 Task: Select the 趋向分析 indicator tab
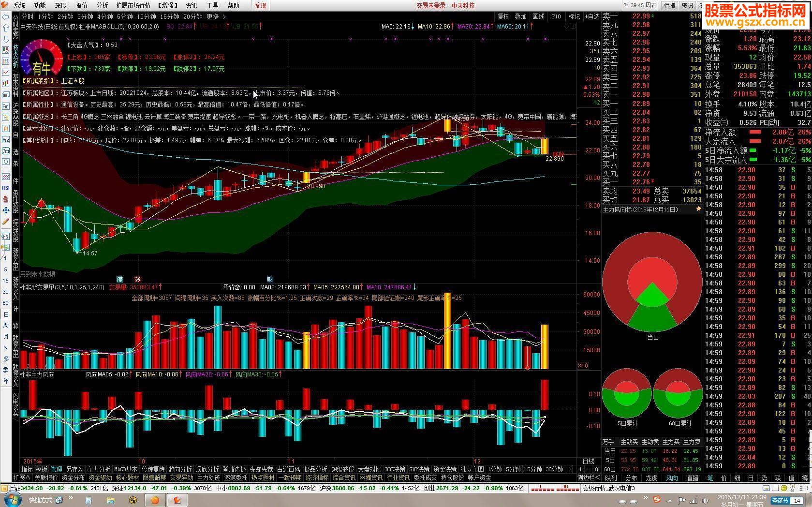180,469
